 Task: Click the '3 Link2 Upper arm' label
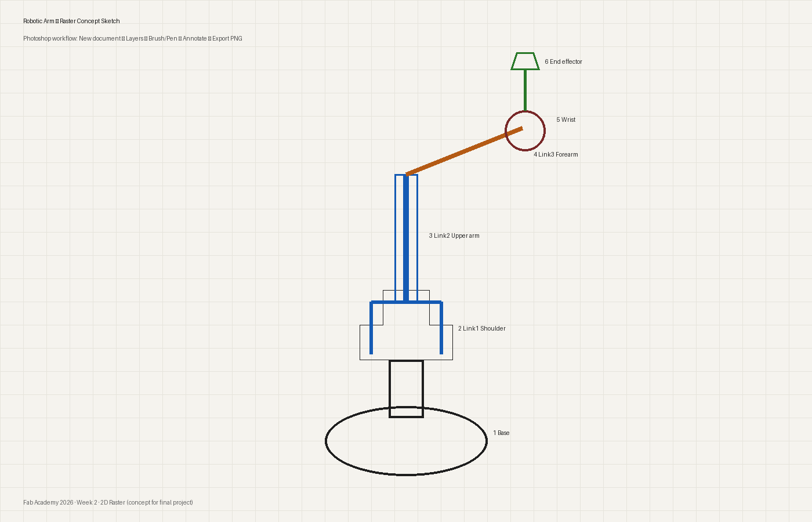[x=454, y=235]
